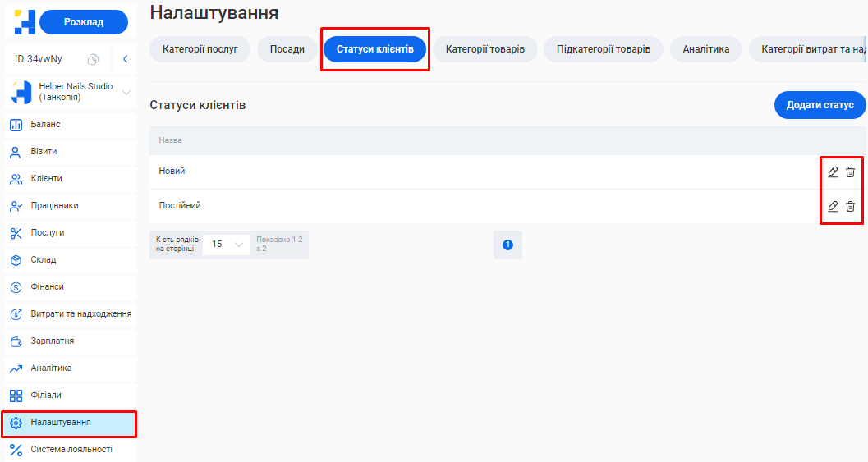
Task: Copy the ID 34vwNy using copy icon
Action: point(94,59)
